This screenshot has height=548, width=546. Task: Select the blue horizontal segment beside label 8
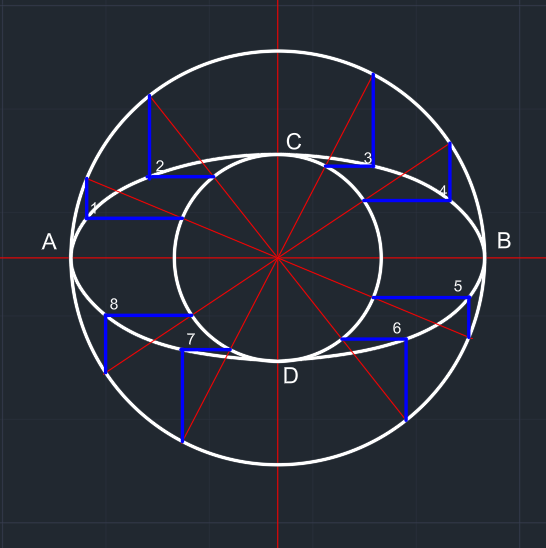pos(149,316)
